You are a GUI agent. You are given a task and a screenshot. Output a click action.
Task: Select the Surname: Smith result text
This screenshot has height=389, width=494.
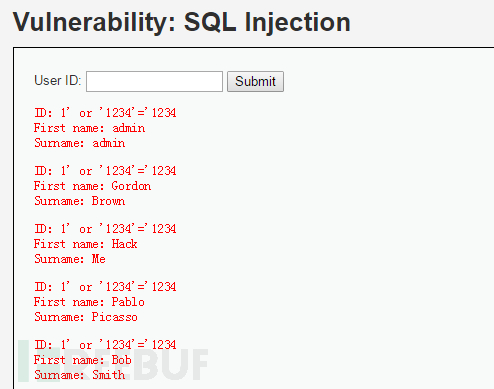pyautogui.click(x=80, y=375)
